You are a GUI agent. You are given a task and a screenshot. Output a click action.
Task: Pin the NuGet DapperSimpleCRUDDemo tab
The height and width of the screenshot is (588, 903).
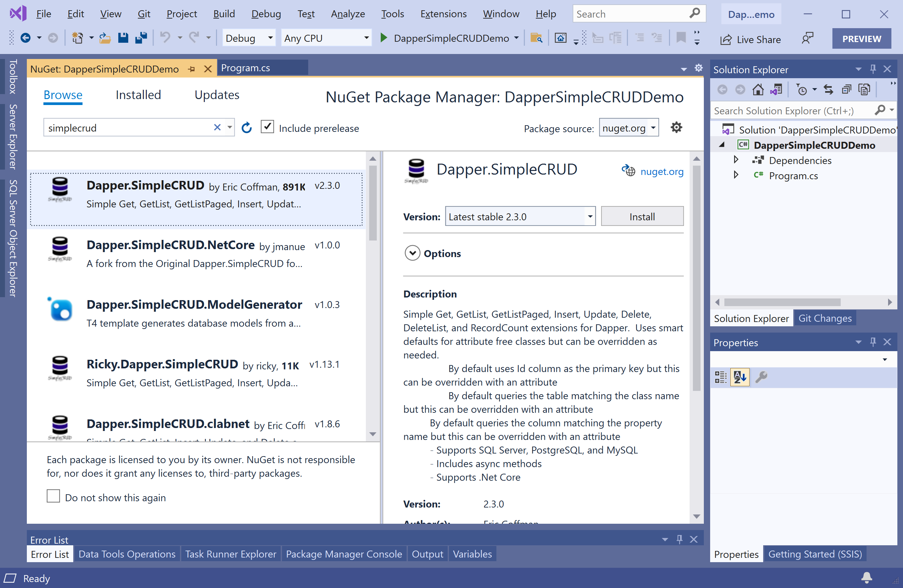[x=192, y=69]
